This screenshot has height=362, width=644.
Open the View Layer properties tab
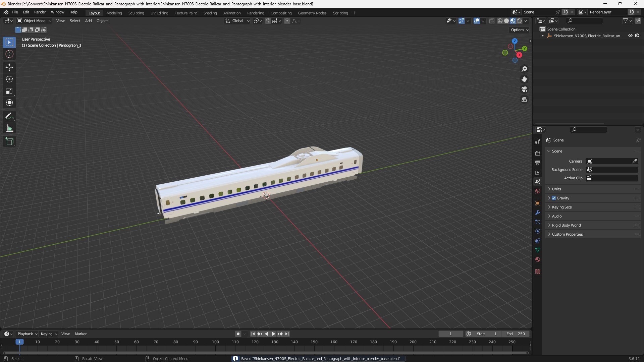coord(538,172)
